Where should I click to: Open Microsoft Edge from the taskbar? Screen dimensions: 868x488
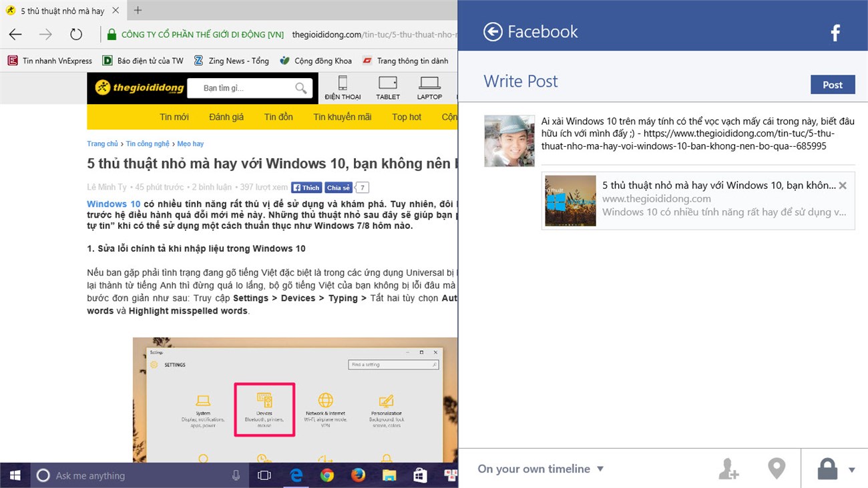click(x=296, y=475)
